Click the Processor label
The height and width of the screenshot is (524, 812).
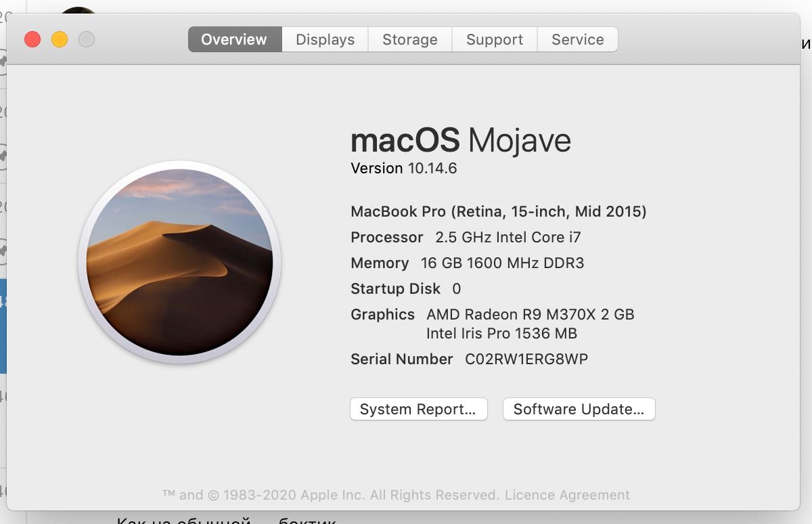[x=387, y=238]
